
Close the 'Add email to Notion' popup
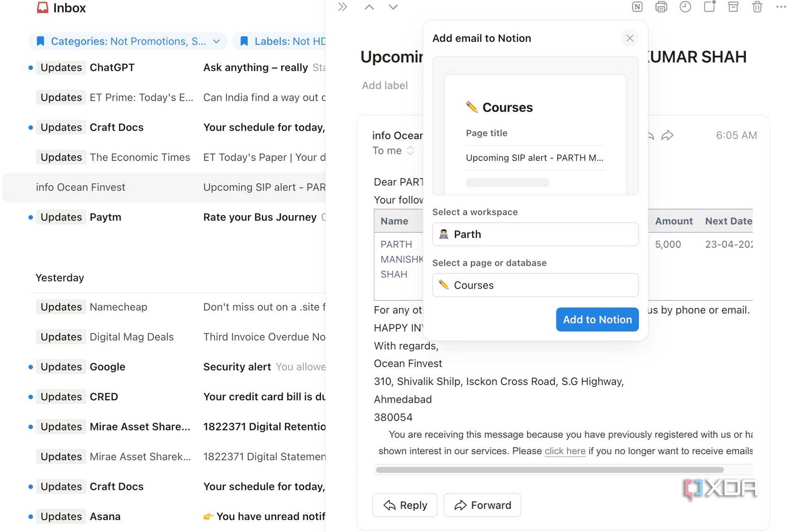(629, 38)
